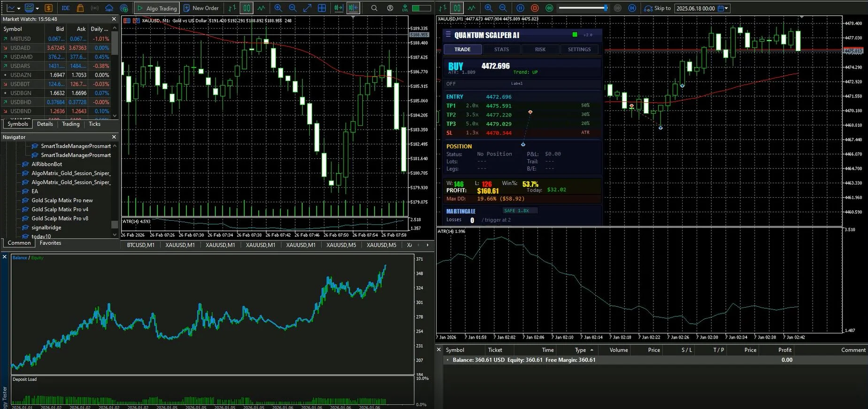The image size is (868, 409).
Task: Click the Skip to button
Action: (x=657, y=8)
